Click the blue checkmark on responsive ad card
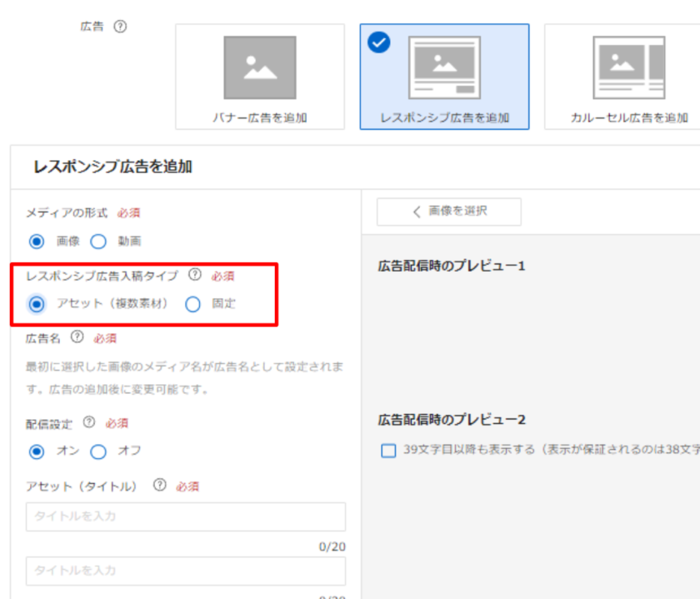Viewport: 700px width, 599px height. click(378, 42)
